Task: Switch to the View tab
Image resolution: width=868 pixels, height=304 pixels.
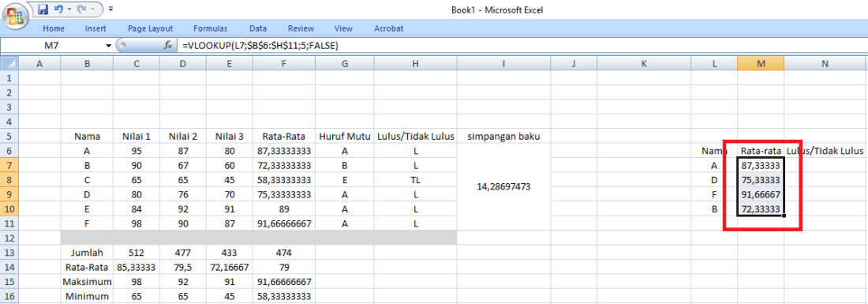Action: [x=344, y=28]
